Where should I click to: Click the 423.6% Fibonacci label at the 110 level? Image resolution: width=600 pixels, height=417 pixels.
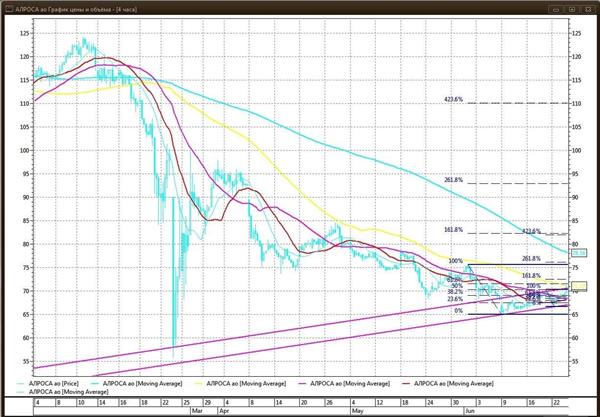pyautogui.click(x=453, y=99)
